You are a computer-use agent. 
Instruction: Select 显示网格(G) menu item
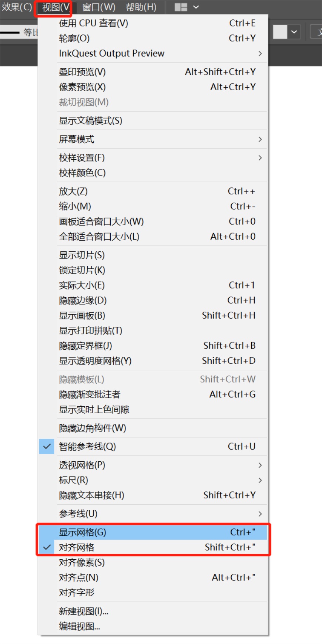(x=153, y=532)
